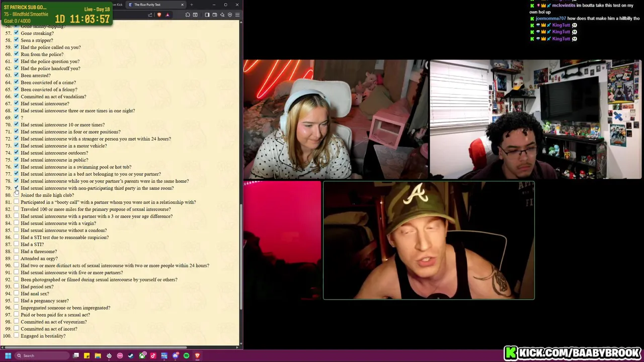Open the Extensions puzzle-piece icon

(188, 15)
